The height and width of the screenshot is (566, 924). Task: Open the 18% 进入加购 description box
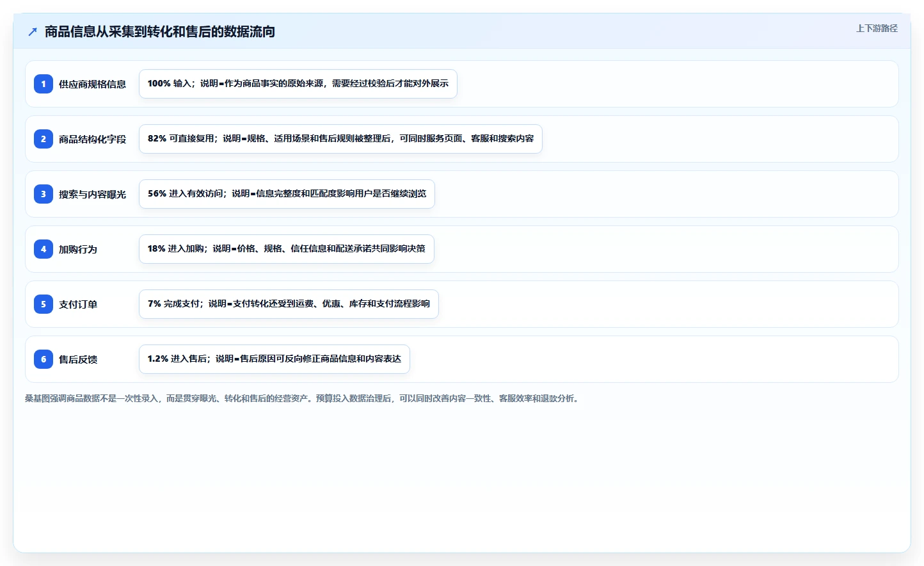tap(287, 249)
